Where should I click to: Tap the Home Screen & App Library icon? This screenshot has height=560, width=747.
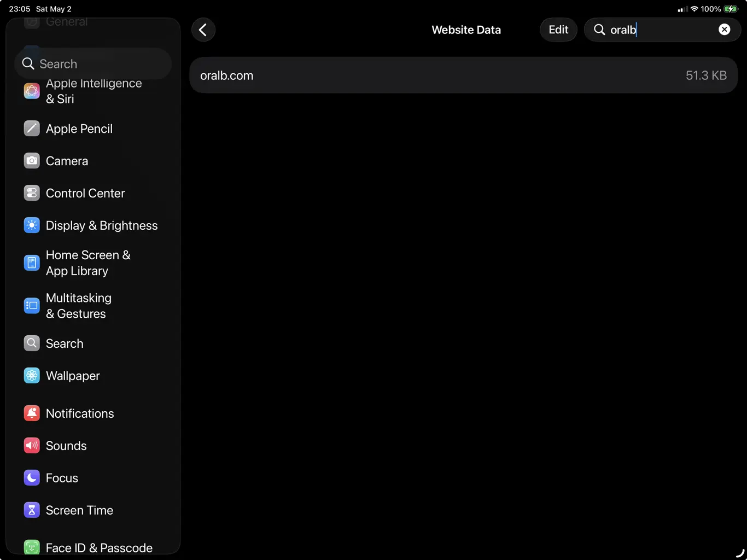32,263
